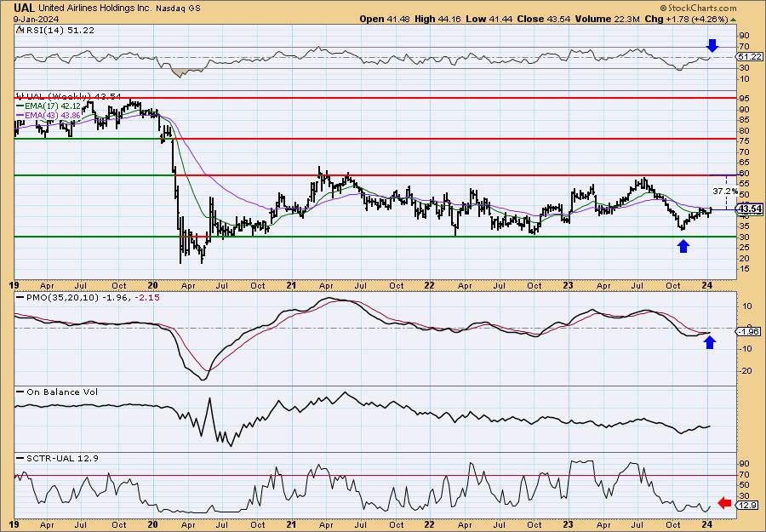Click the 55 price axis label

[x=744, y=184]
